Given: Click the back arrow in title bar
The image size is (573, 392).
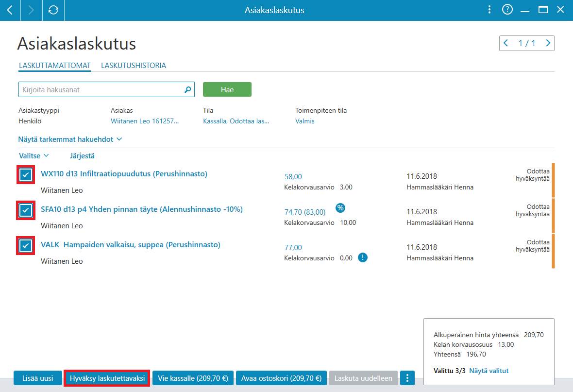Looking at the screenshot, I should [10, 10].
